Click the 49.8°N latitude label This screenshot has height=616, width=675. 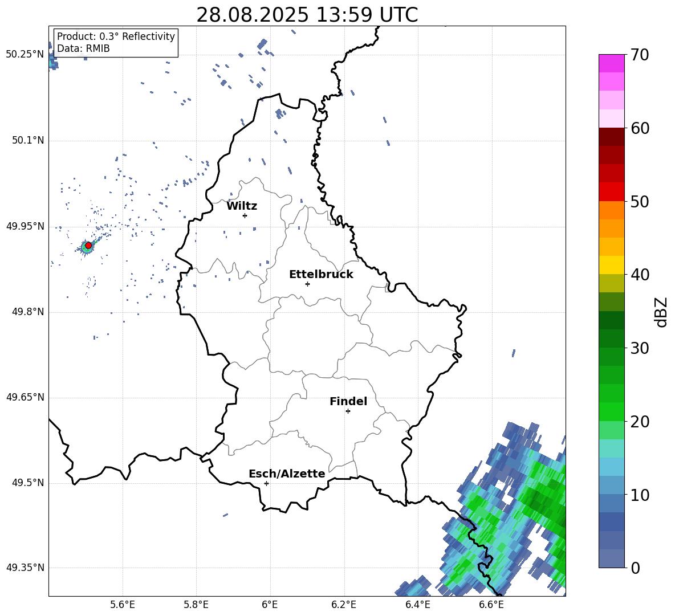(28, 312)
